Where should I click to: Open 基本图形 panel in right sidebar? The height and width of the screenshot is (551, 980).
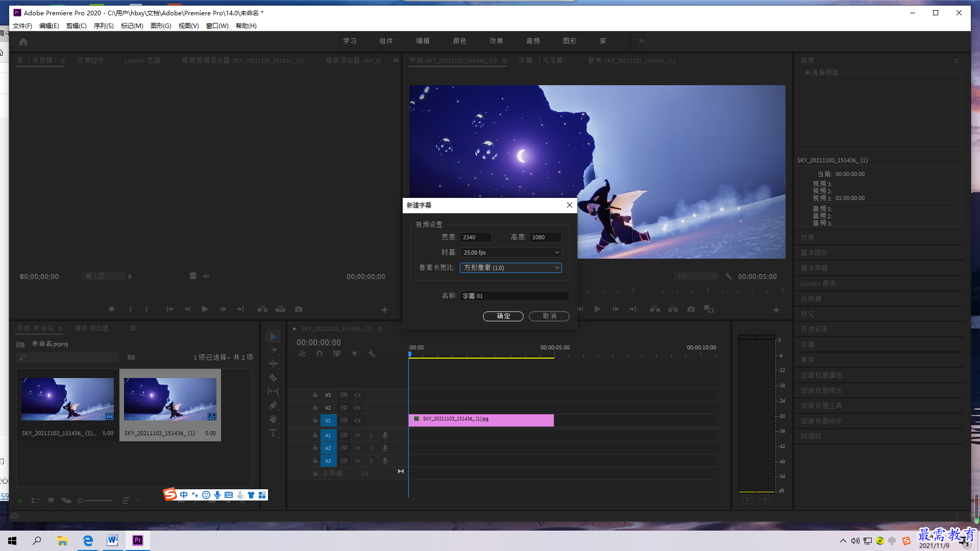pos(814,253)
